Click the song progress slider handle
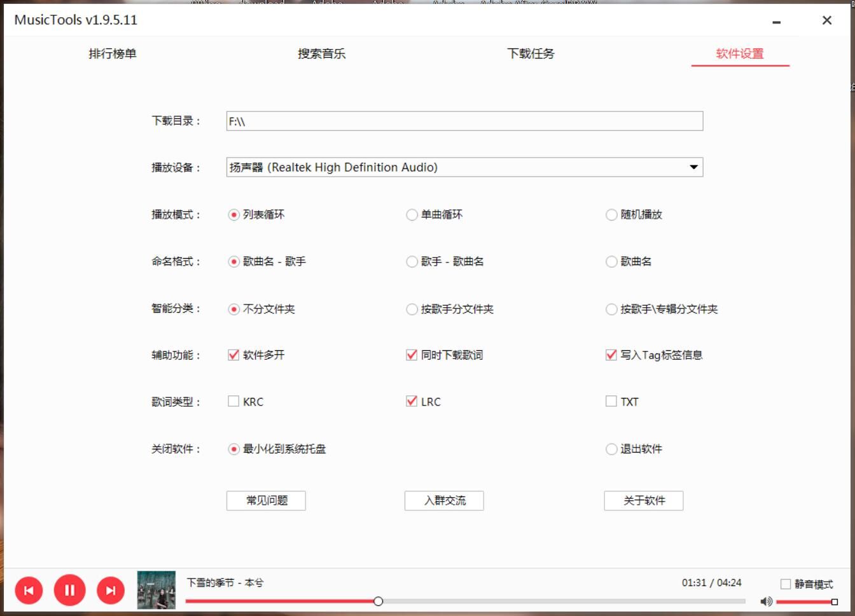The image size is (855, 616). (x=379, y=601)
